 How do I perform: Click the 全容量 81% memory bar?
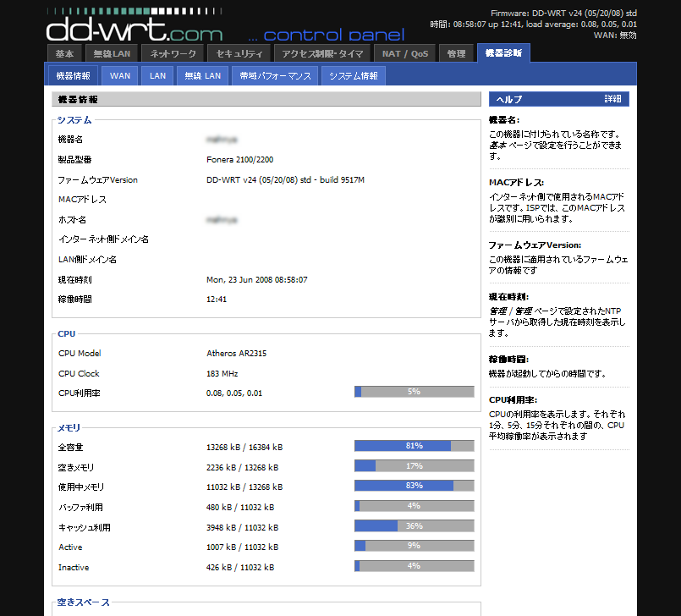tap(414, 446)
